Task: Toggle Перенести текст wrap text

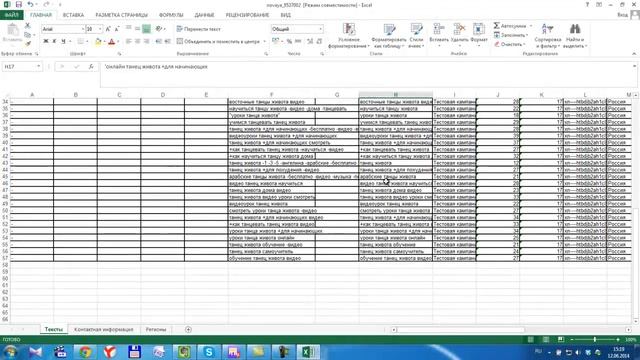Action: [x=198, y=29]
